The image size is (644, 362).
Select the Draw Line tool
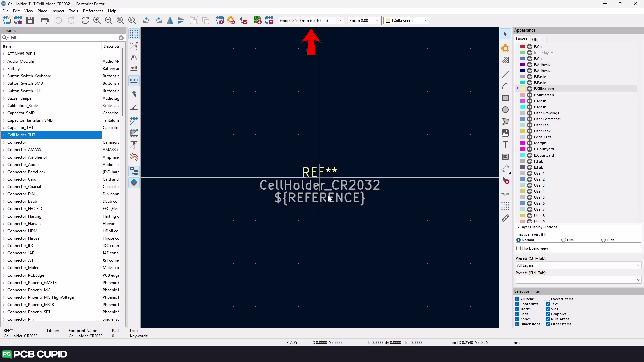505,74
